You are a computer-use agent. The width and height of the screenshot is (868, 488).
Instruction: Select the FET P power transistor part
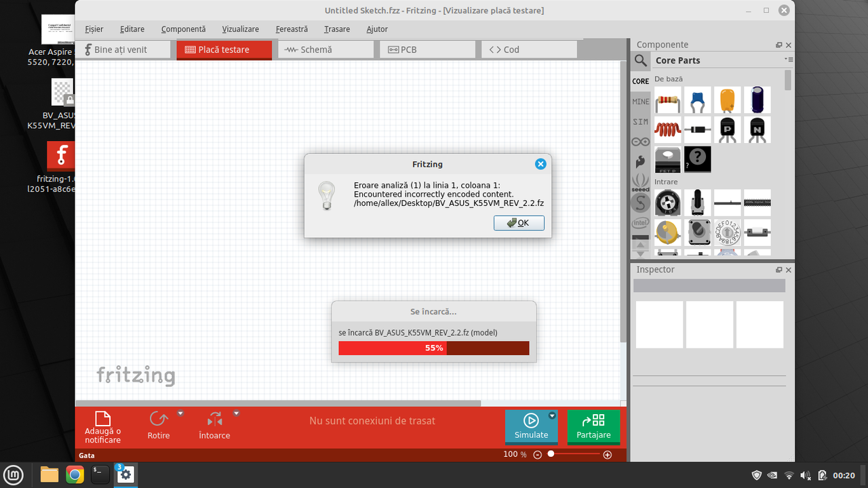pyautogui.click(x=668, y=159)
